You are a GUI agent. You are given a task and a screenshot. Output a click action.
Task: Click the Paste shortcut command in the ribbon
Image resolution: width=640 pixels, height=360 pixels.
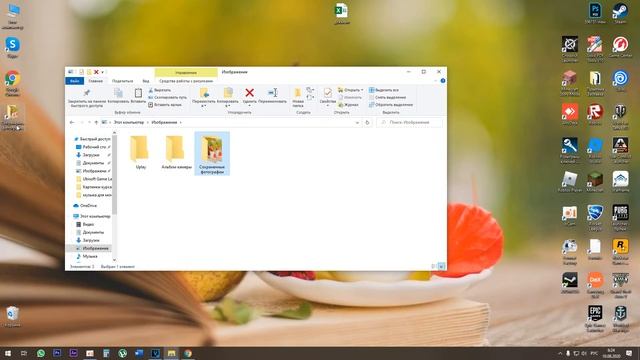[x=165, y=105]
